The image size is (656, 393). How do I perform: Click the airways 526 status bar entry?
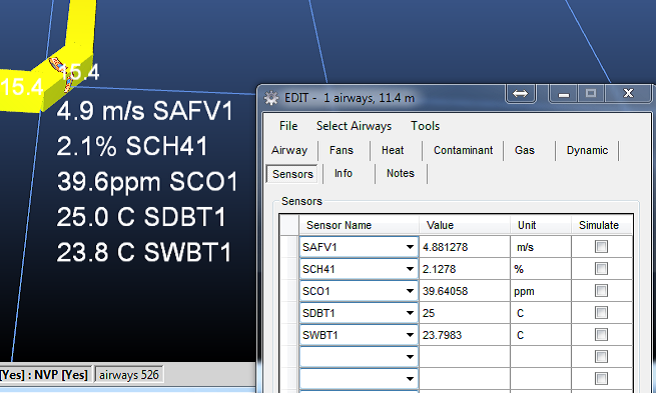(x=129, y=375)
